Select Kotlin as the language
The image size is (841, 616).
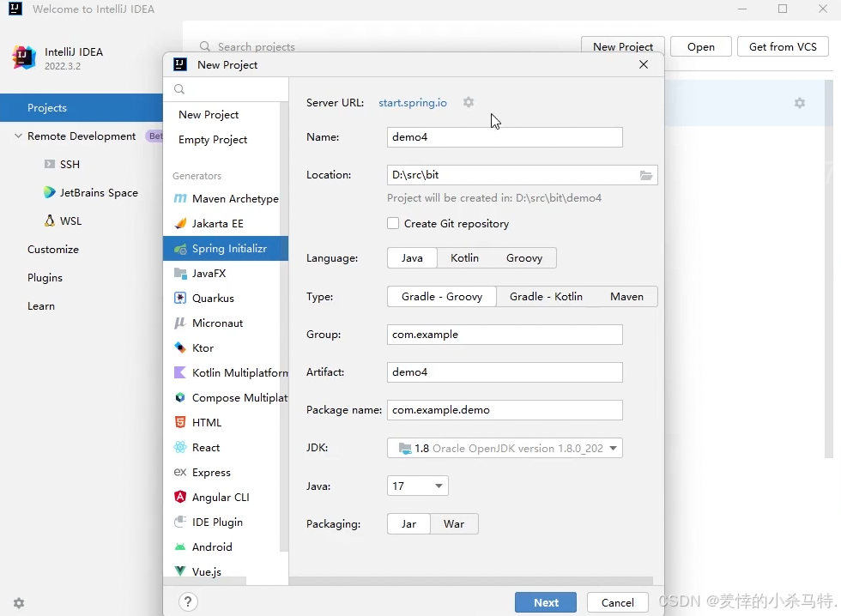[464, 258]
